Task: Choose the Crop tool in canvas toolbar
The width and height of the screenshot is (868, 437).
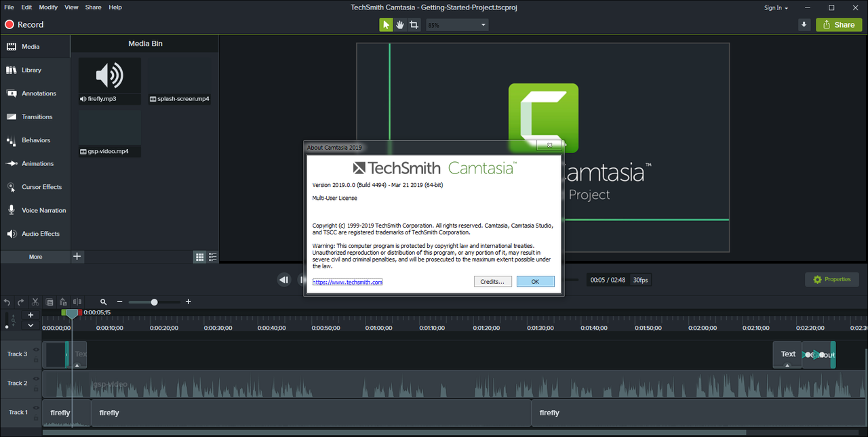Action: click(x=414, y=25)
